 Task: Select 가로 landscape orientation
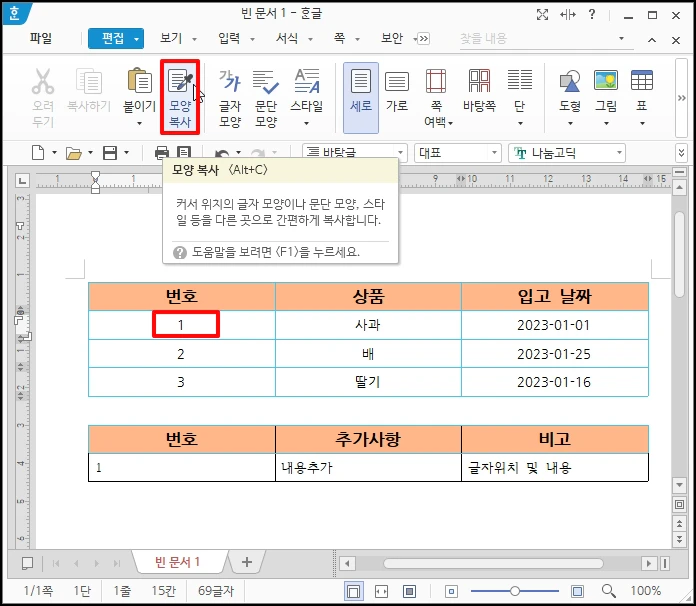point(396,91)
